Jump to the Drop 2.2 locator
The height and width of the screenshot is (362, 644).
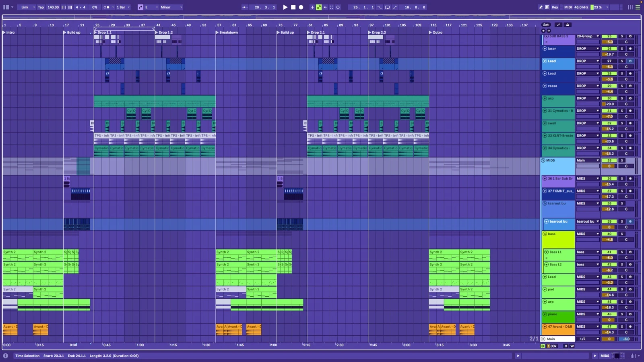(377, 33)
